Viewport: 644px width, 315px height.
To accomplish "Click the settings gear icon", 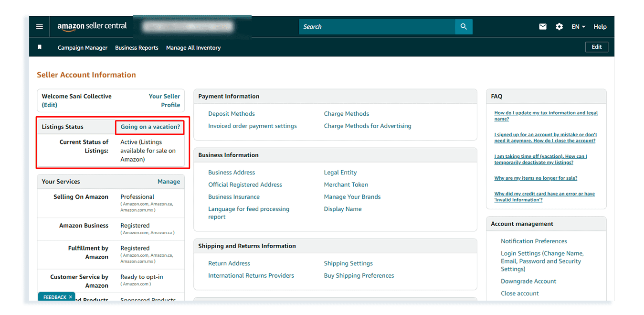I will coord(559,26).
